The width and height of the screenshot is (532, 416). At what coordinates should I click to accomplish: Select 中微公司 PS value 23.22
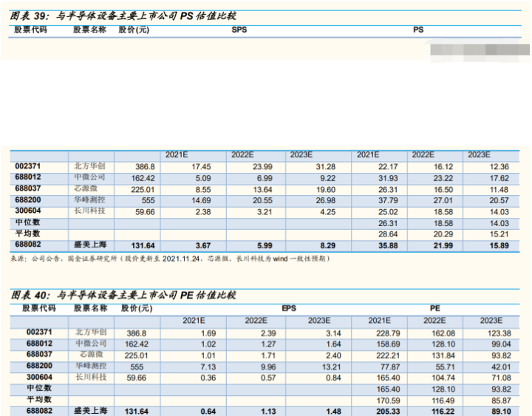point(443,179)
